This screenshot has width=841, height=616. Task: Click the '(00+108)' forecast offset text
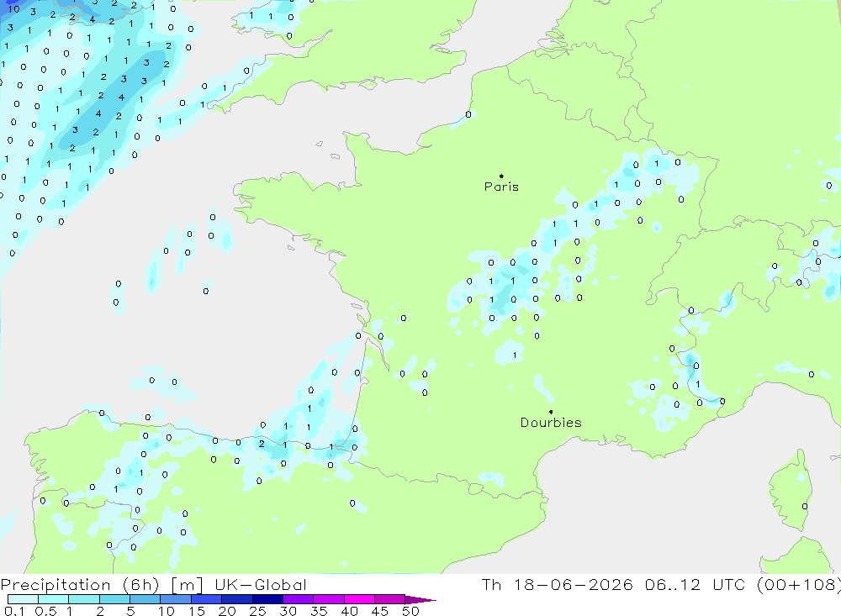point(798,585)
